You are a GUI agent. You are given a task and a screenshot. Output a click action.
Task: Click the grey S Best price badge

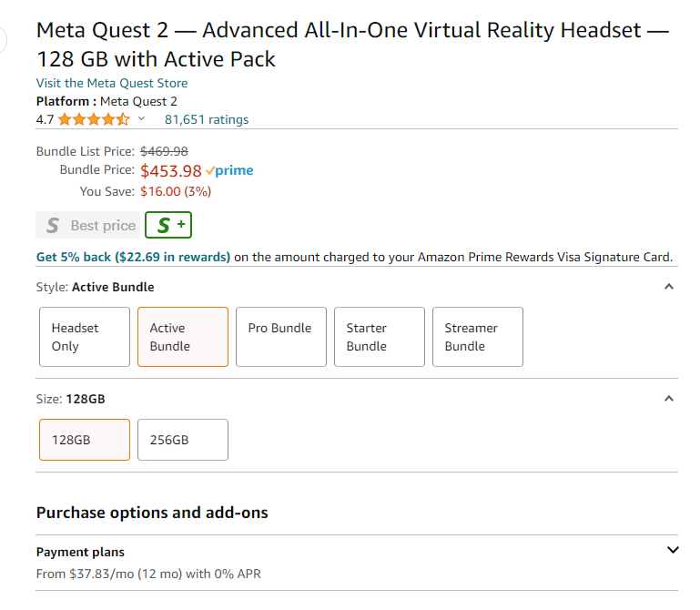click(87, 225)
